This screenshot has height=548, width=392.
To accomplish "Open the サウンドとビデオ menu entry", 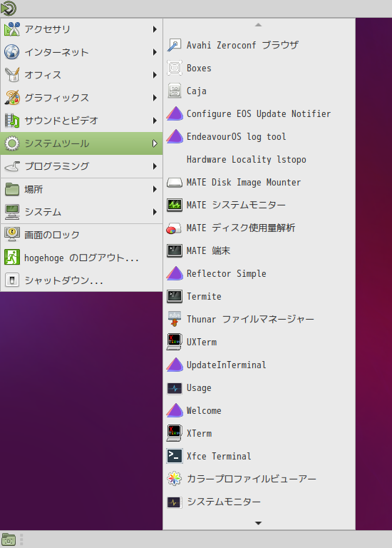I will coord(82,121).
